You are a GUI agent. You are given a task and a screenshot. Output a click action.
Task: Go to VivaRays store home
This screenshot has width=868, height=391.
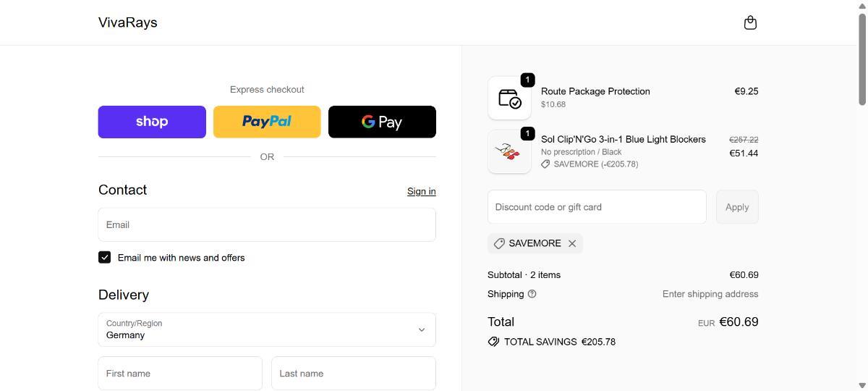point(128,22)
